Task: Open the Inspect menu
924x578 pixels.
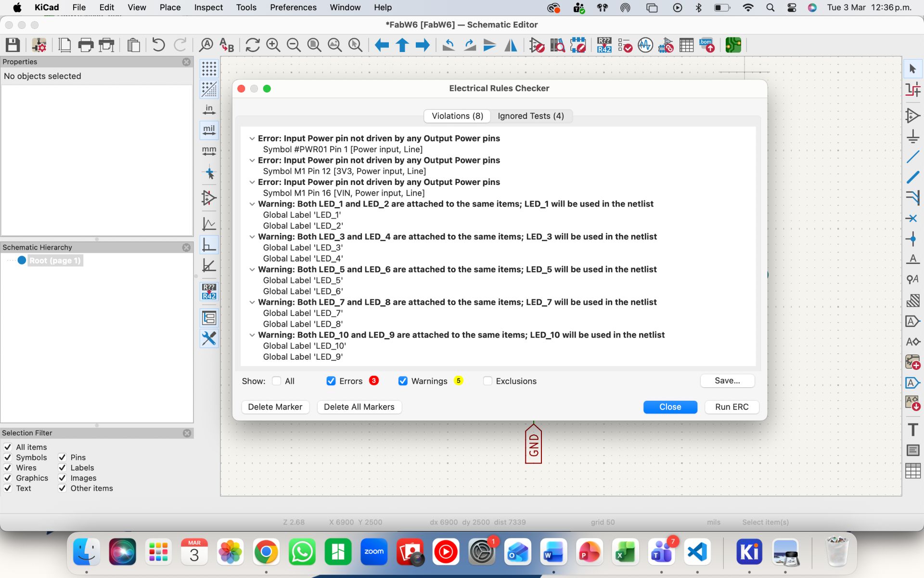Action: tap(208, 7)
